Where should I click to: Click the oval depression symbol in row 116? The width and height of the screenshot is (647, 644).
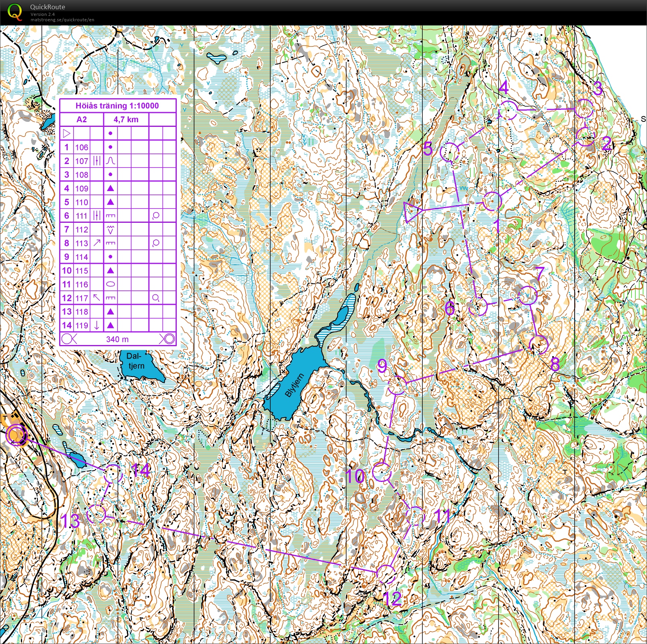[111, 284]
